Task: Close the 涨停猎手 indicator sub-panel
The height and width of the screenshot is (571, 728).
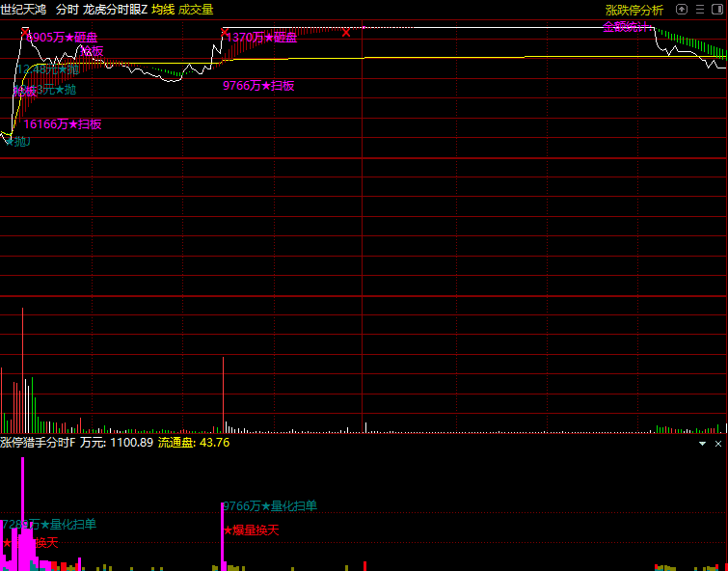Action: [717, 444]
